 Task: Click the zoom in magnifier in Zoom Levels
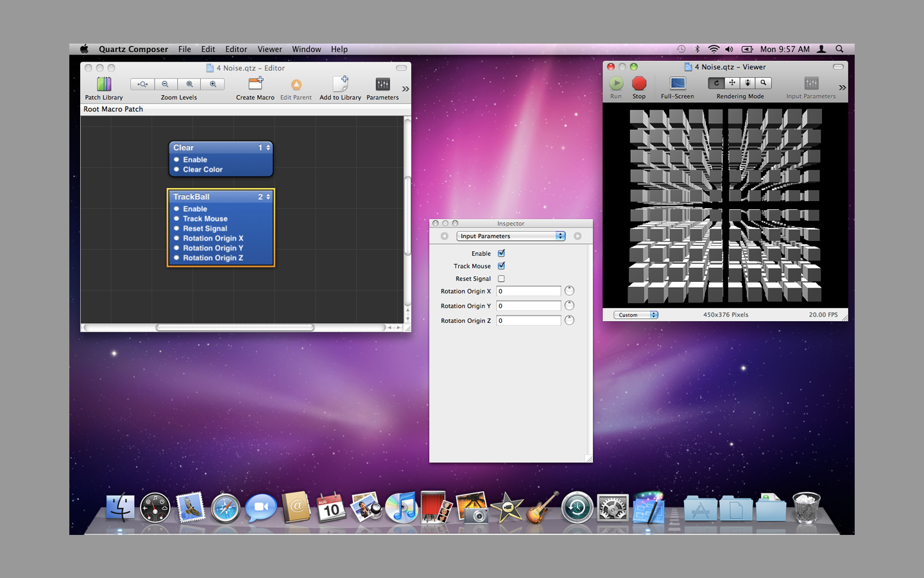(213, 84)
